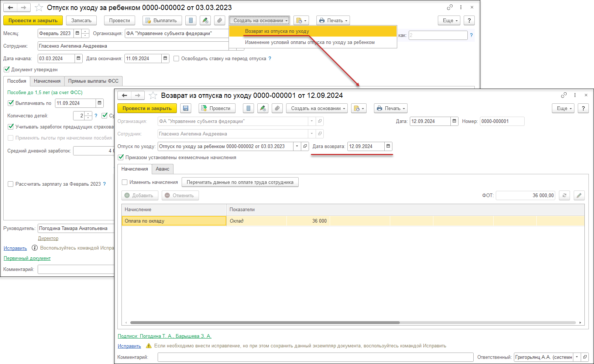594x364 pixels.
Task: Click electronic signature icon in Возврат window
Action: pyautogui.click(x=263, y=109)
